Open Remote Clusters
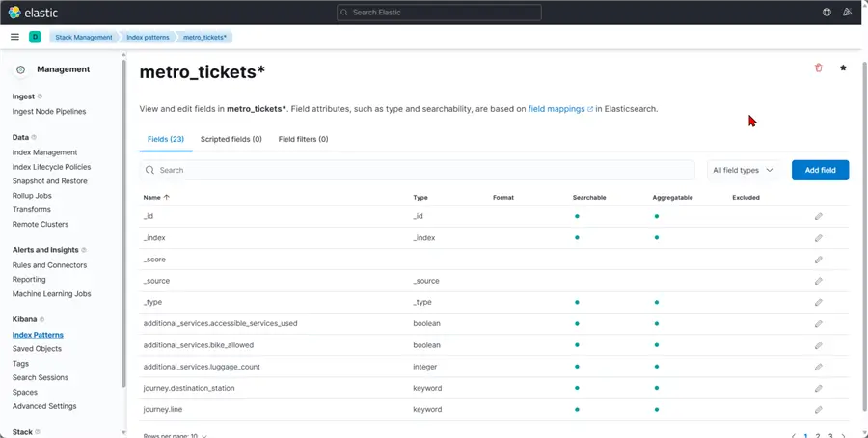 [41, 224]
